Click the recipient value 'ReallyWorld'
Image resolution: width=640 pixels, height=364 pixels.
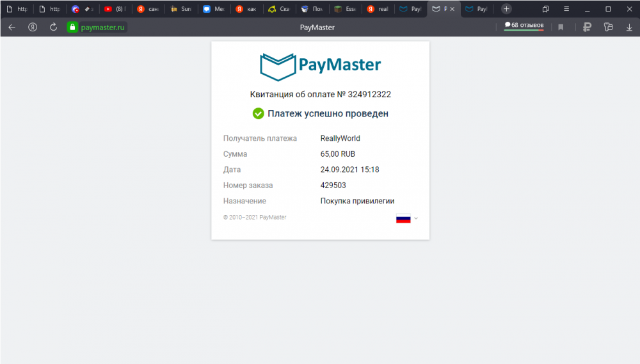click(x=340, y=138)
